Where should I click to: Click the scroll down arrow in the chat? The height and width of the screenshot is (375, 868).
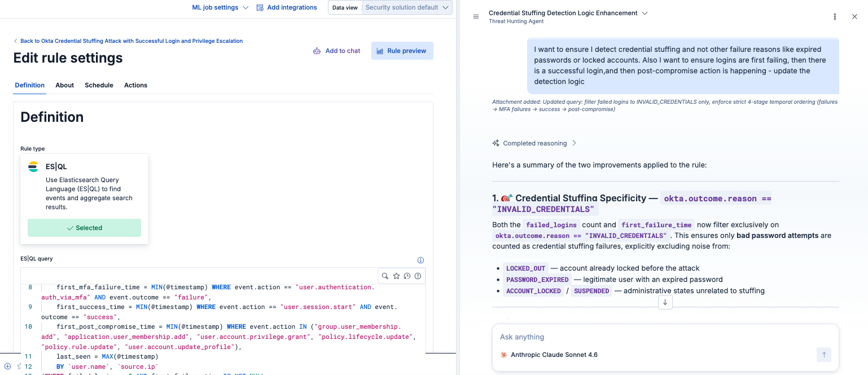[x=665, y=302]
